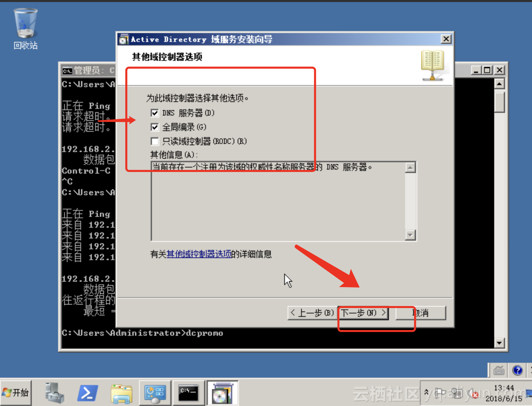Click the command prompt window title icon
The image size is (532, 406).
coord(67,71)
